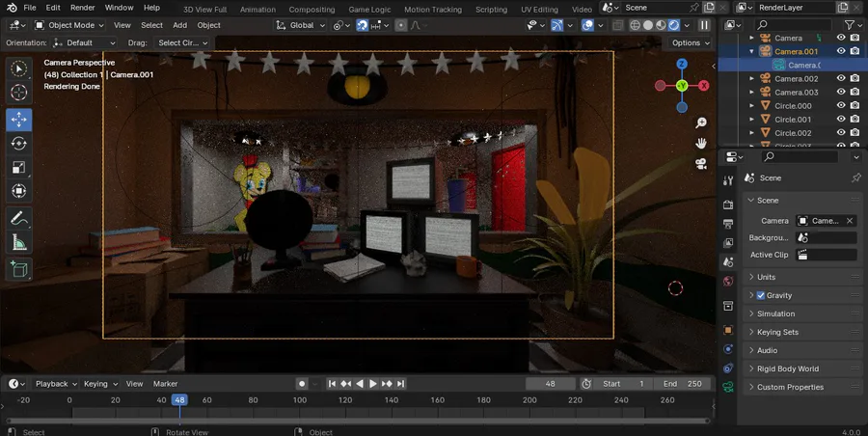Toggle camera view with camera icon

click(x=701, y=164)
